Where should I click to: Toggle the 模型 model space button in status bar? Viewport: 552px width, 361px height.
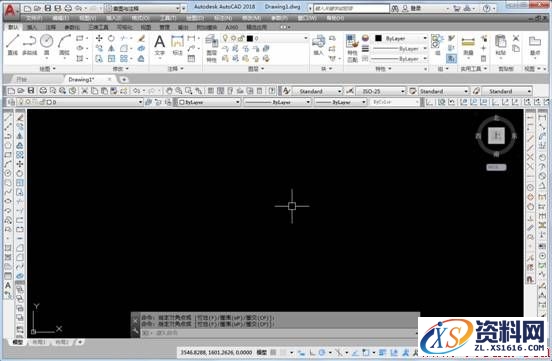(261, 352)
